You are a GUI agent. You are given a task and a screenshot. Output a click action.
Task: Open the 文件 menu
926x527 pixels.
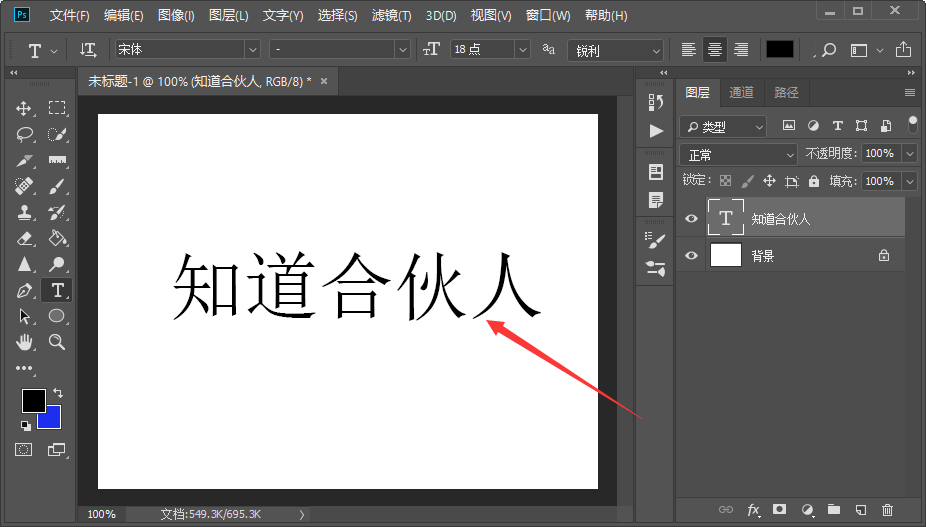[69, 15]
